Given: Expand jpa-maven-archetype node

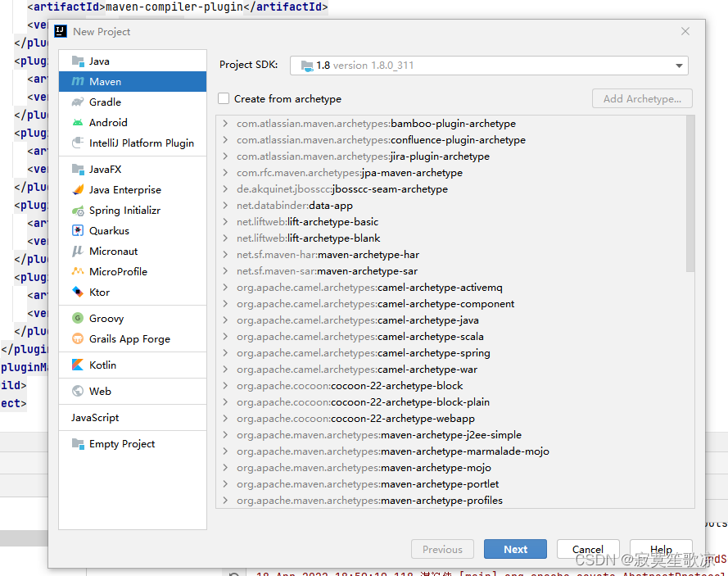Looking at the screenshot, I should click(x=225, y=172).
